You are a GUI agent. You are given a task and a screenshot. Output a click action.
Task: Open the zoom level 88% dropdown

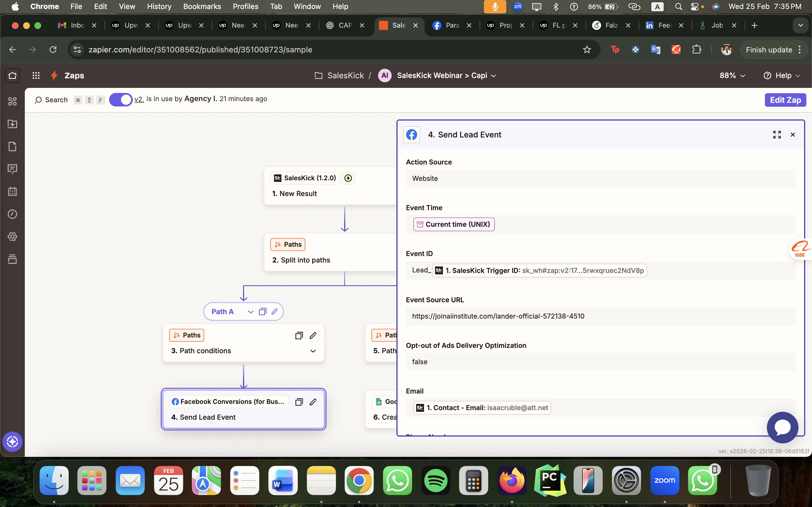732,75
